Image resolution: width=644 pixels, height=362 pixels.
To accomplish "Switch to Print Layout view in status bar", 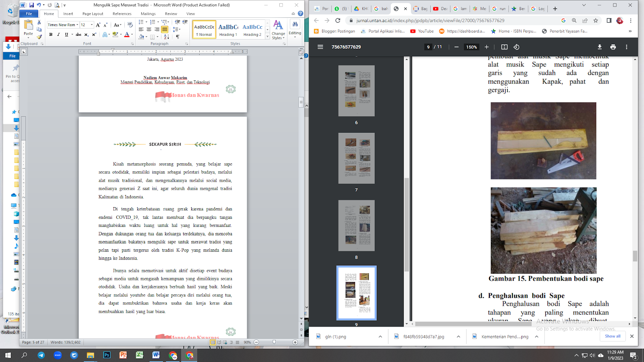I will pyautogui.click(x=213, y=342).
